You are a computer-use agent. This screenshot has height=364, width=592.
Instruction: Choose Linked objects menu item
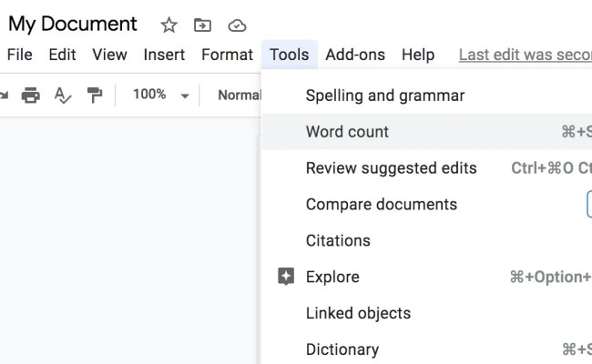358,313
